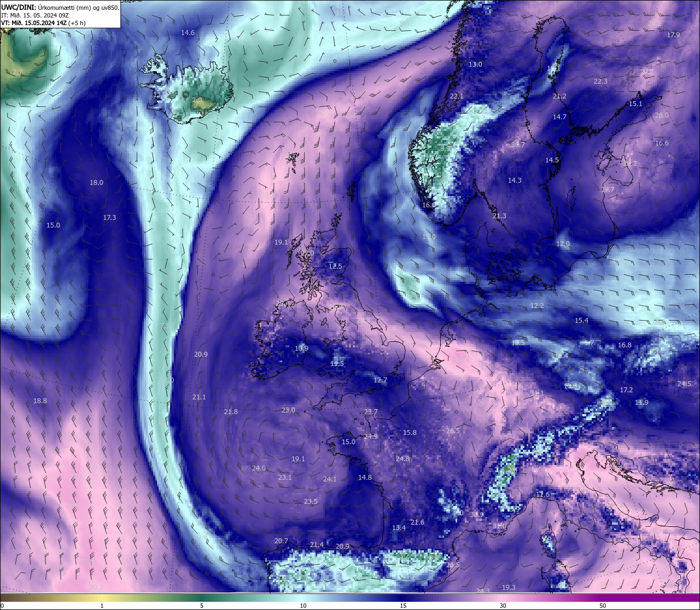
Task: Click the 11.5 value over Wales
Action: [x=337, y=364]
